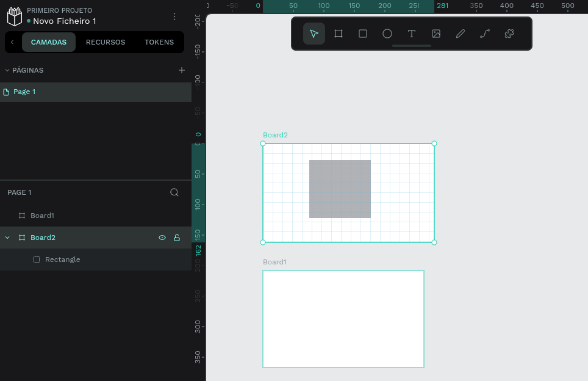The image size is (588, 381).
Task: Search layers with magnifier icon
Action: [174, 192]
